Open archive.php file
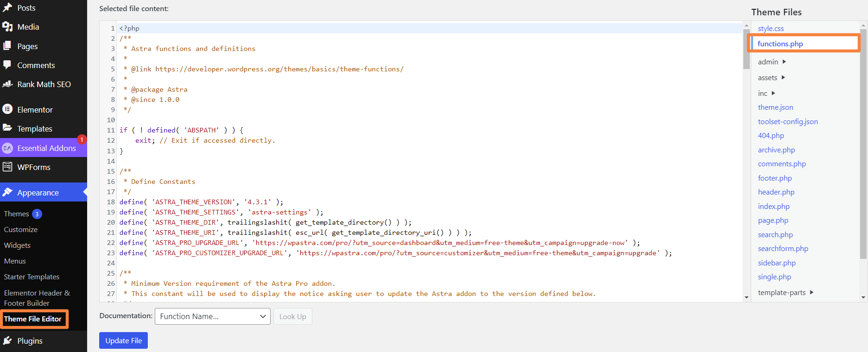 coord(776,150)
